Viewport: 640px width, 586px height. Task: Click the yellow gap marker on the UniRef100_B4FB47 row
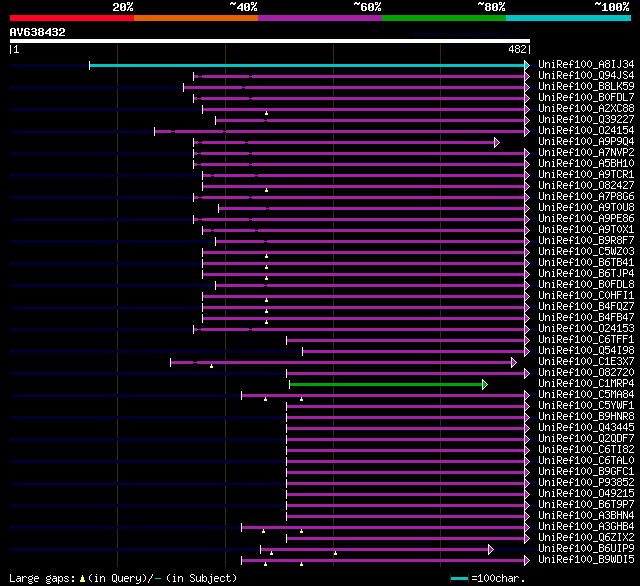[x=267, y=322]
